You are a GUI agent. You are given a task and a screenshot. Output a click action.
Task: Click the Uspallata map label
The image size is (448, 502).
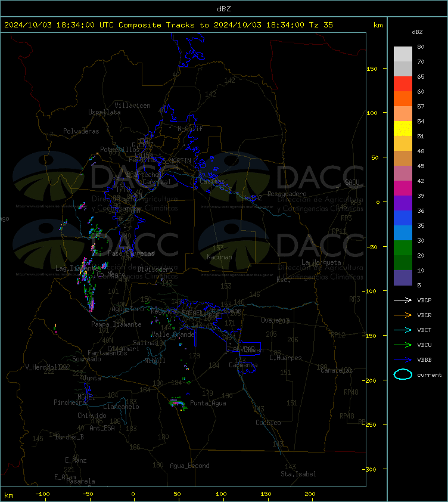pos(105,112)
